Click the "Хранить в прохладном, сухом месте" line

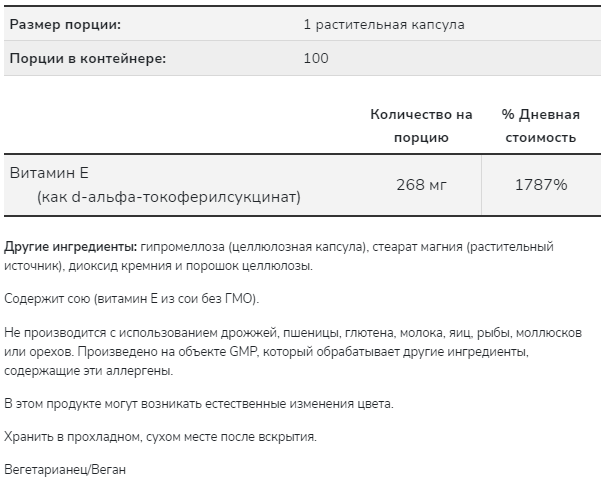point(160,437)
